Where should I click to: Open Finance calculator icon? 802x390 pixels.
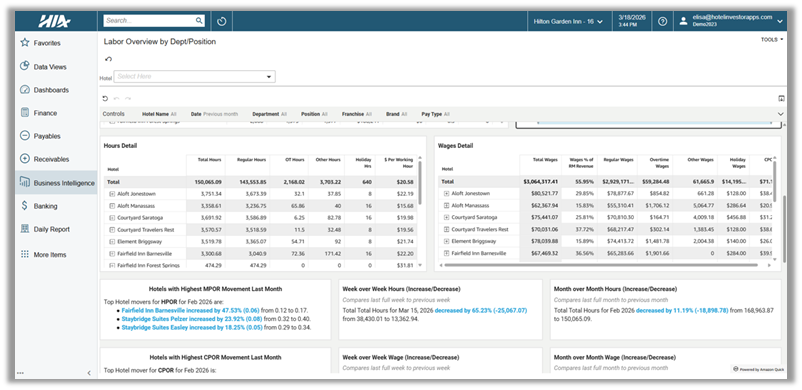[24, 113]
